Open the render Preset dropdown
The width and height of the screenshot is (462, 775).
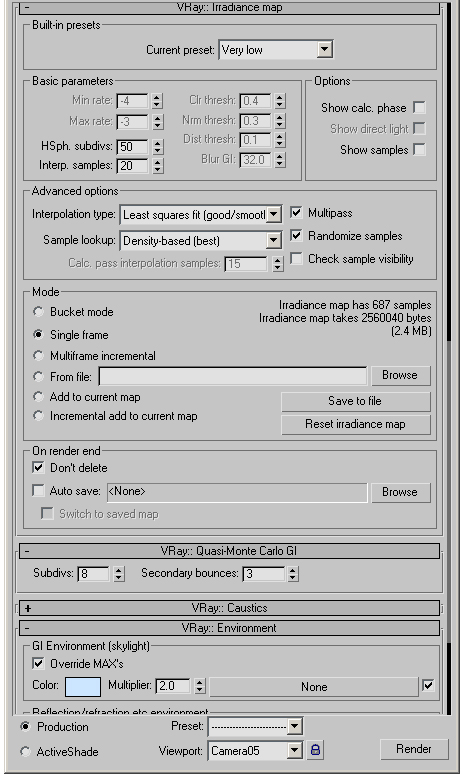(x=255, y=727)
